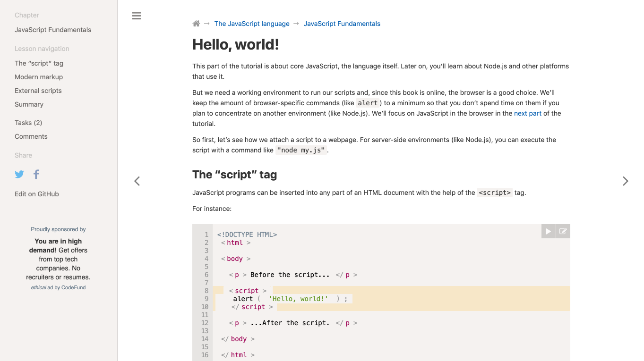This screenshot has height=361, width=644.
Task: Open Tasks (2) in the sidebar
Action: 28,123
